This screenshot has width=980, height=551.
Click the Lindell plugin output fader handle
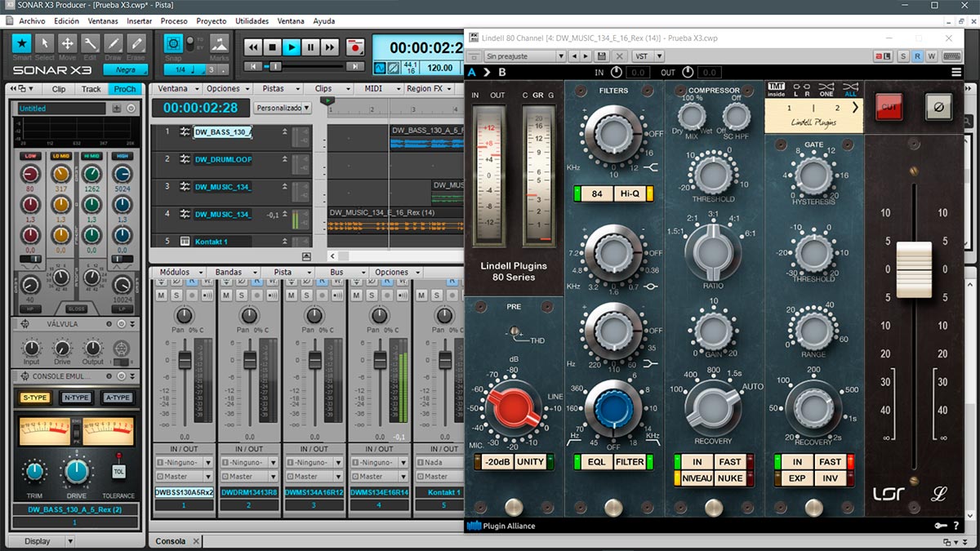pos(913,269)
